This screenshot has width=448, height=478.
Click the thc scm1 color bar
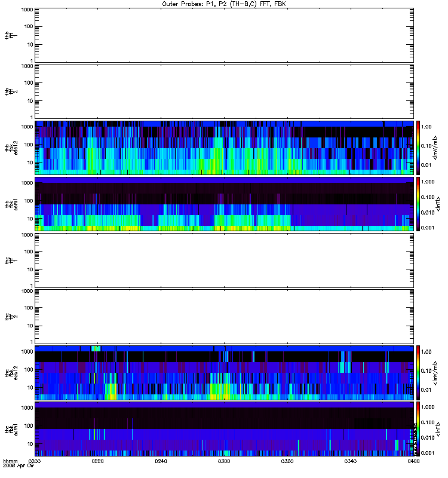[418, 429]
